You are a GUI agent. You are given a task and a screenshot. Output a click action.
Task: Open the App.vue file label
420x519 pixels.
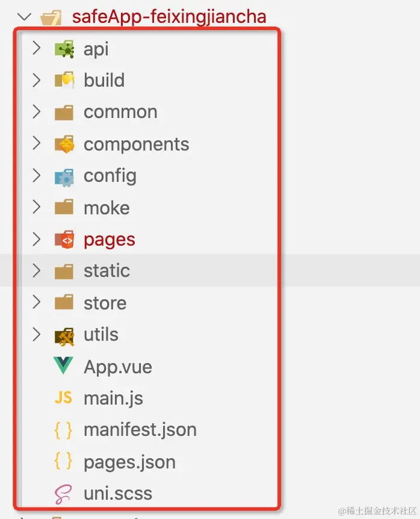[x=118, y=367]
